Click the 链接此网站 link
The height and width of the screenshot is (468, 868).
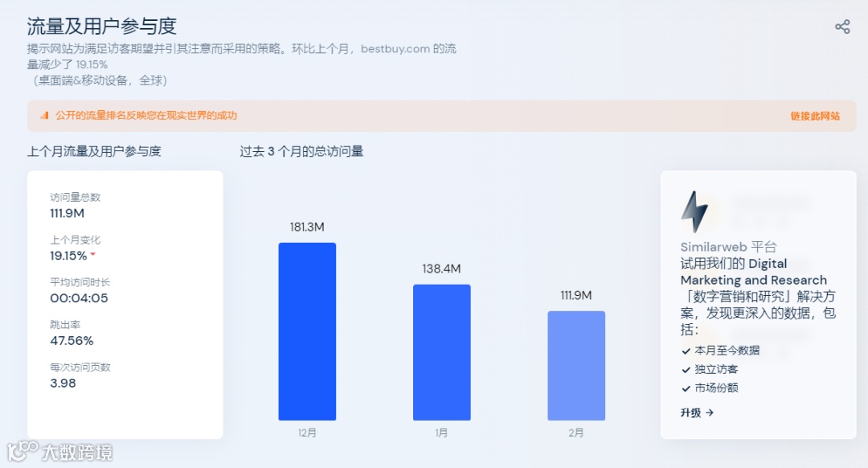[x=814, y=116]
